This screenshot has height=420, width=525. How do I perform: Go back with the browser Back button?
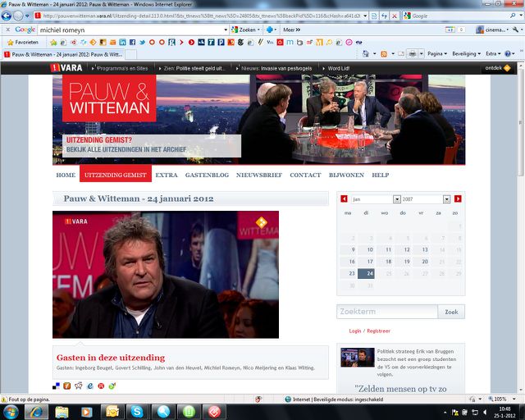(7, 16)
